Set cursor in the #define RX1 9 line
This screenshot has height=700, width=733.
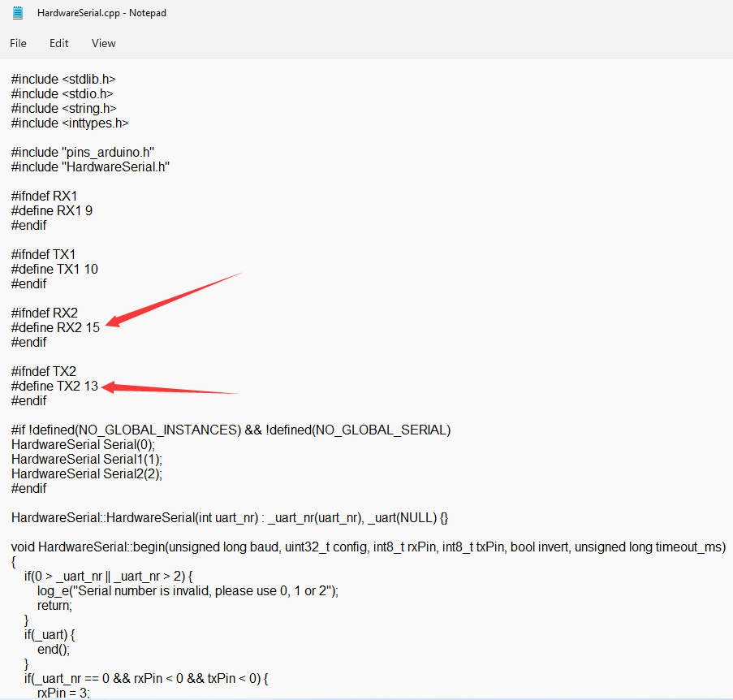52,211
